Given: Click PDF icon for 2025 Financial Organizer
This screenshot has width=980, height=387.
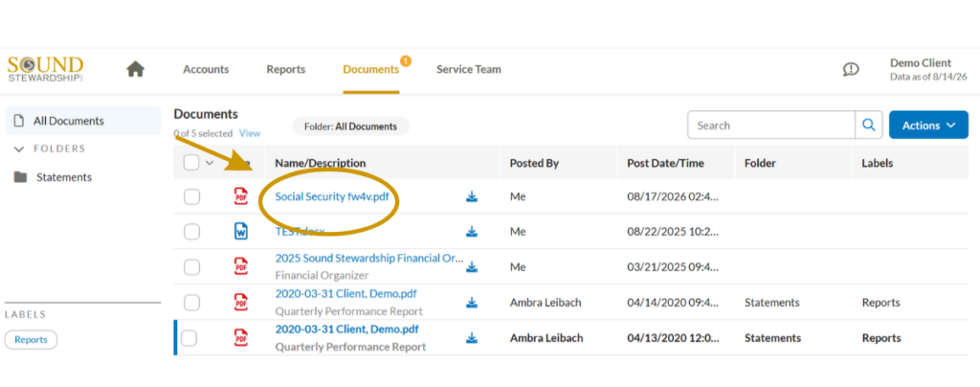Looking at the screenshot, I should click(x=240, y=267).
